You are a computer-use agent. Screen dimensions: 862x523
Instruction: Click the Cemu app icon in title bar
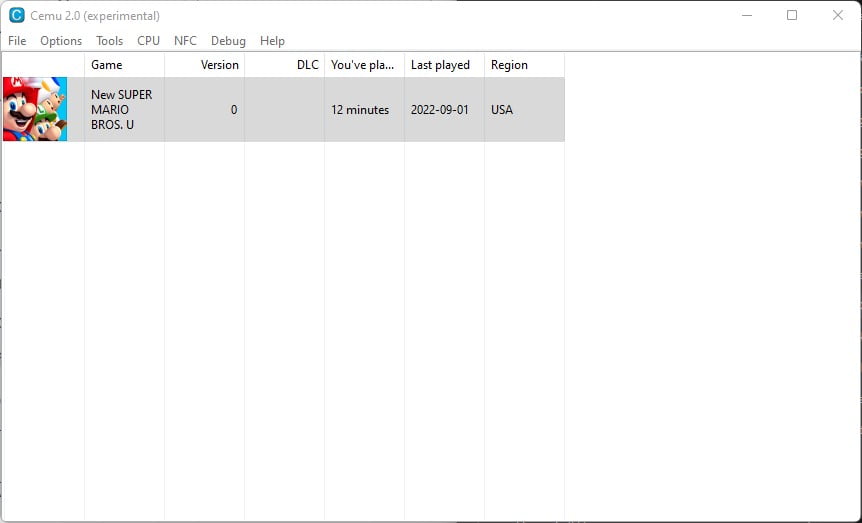point(17,15)
